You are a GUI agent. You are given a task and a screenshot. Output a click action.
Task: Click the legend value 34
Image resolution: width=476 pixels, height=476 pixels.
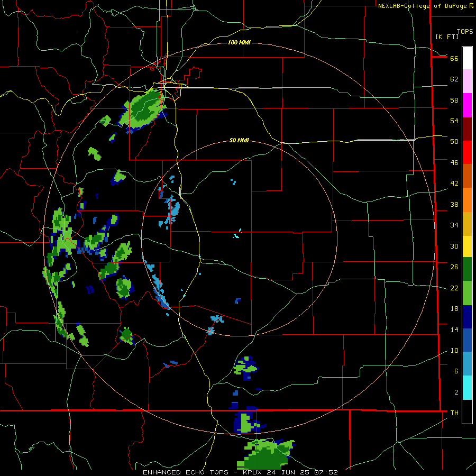[454, 225]
